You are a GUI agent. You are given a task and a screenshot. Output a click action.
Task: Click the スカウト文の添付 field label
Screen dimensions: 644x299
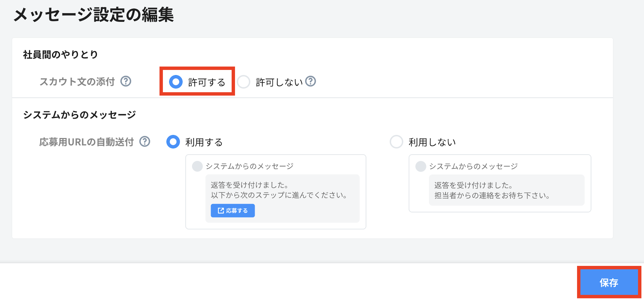click(77, 81)
